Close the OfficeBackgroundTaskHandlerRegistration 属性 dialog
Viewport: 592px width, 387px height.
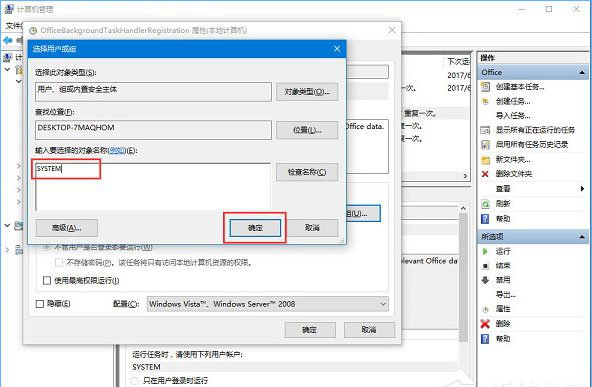click(x=392, y=30)
